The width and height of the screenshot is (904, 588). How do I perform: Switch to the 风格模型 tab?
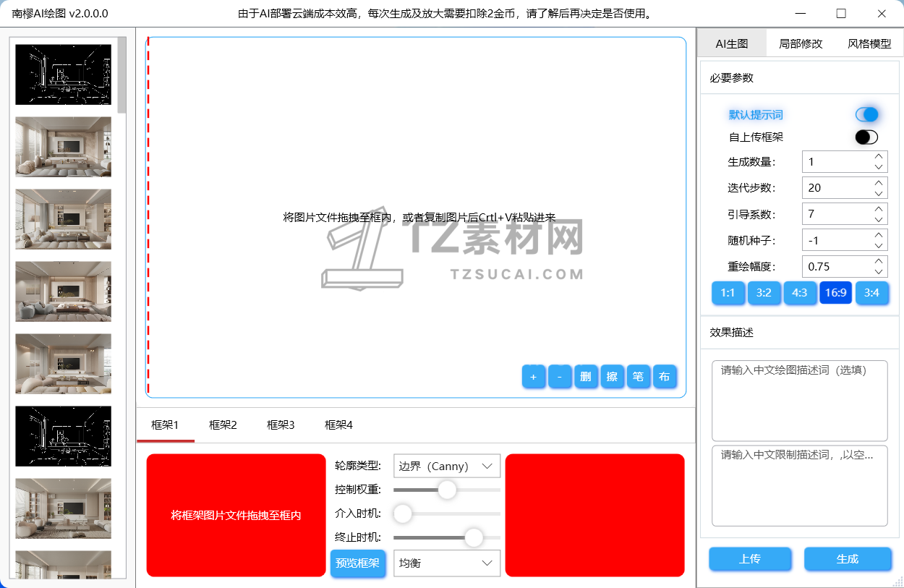coord(869,43)
